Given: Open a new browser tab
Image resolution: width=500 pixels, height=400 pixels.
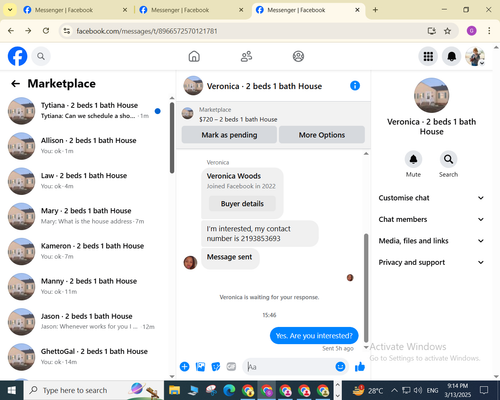Looking at the screenshot, I should [x=375, y=10].
